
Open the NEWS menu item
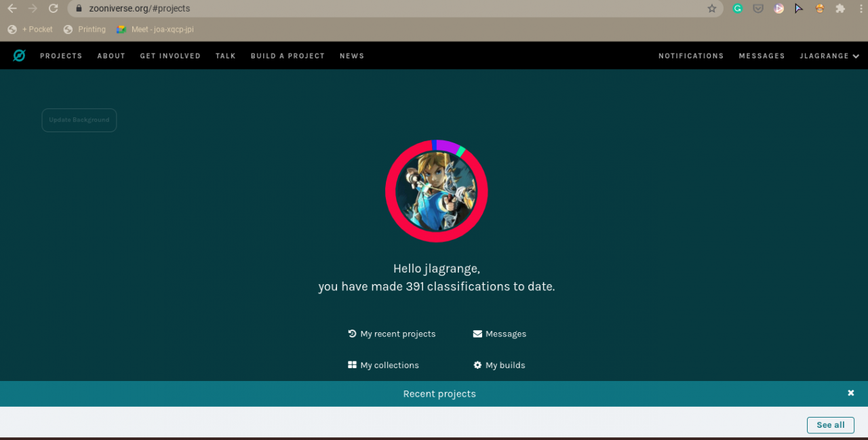[352, 56]
